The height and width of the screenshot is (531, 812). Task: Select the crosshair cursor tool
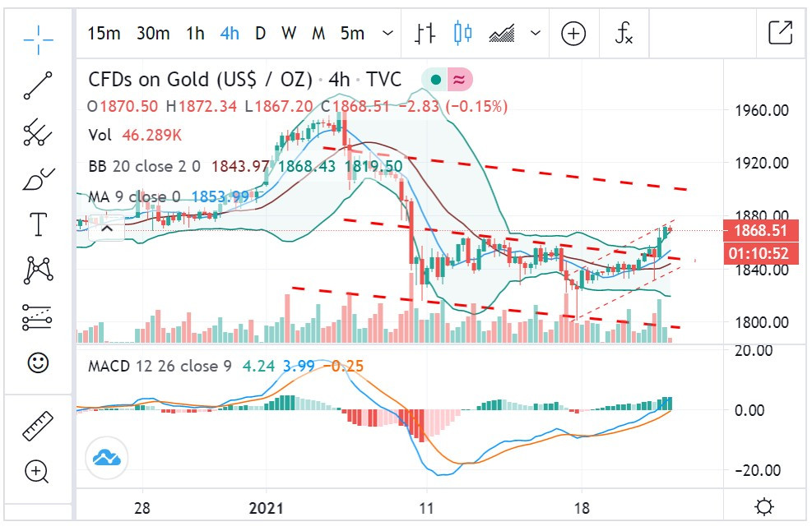point(38,36)
